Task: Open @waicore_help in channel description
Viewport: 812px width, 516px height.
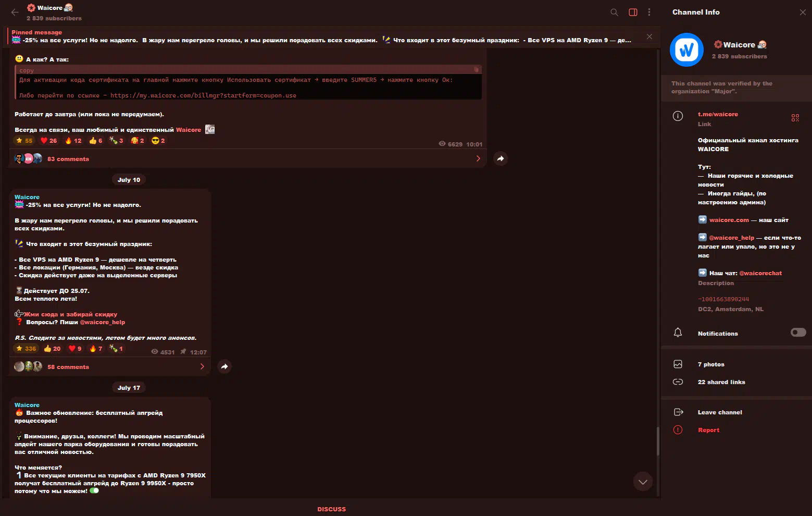Action: pos(731,238)
